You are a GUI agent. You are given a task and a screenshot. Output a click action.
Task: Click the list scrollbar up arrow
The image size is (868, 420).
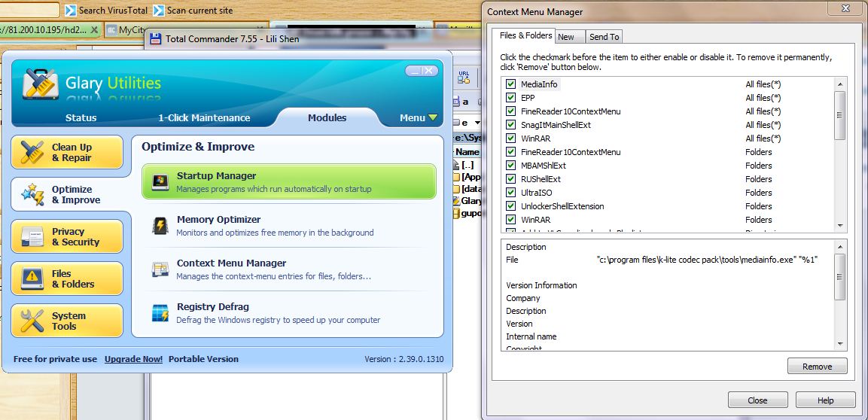click(x=839, y=84)
